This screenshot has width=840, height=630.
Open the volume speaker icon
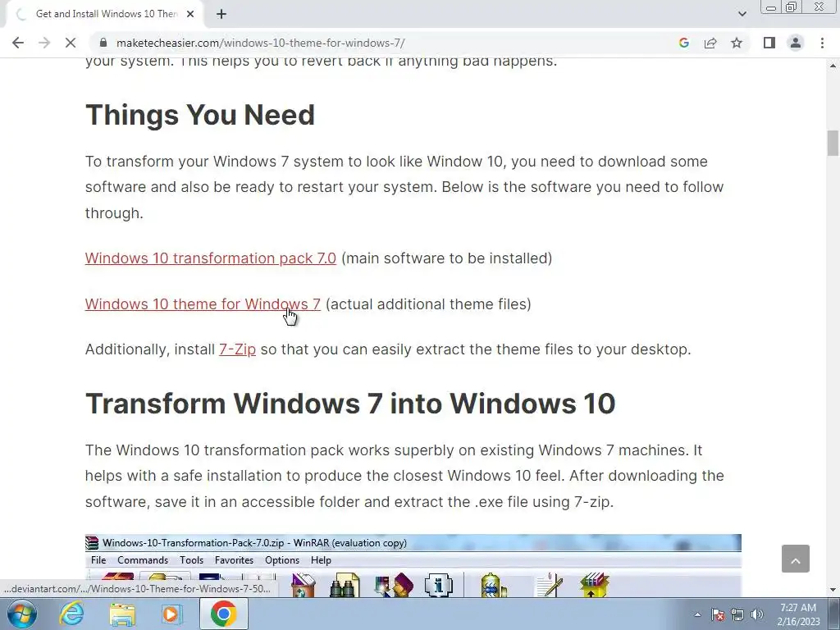point(757,614)
